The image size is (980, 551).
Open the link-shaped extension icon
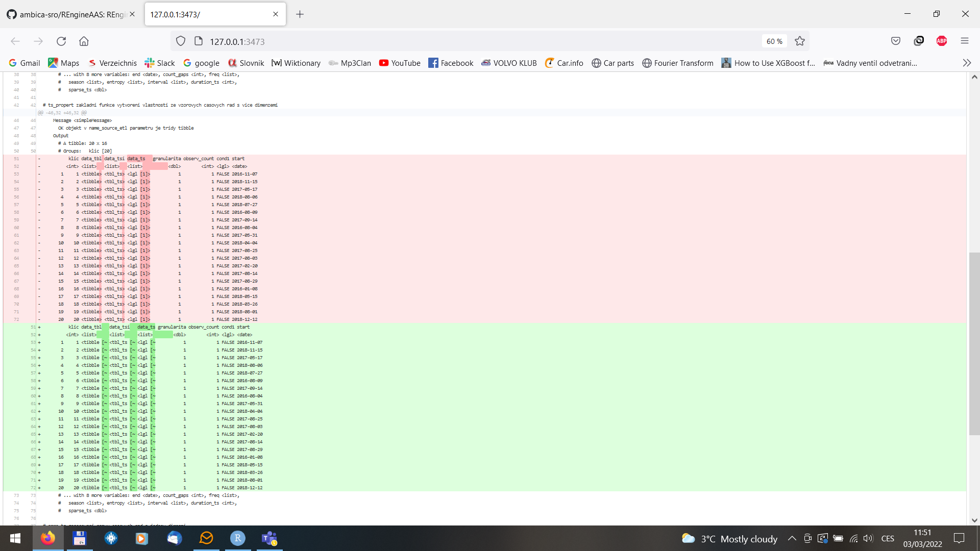919,41
